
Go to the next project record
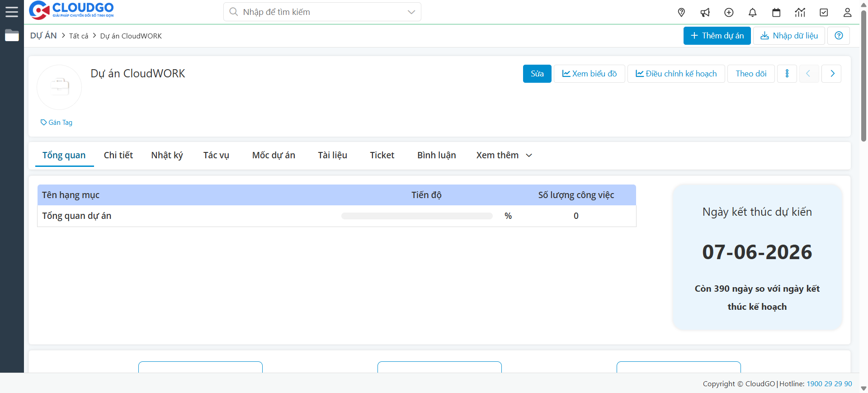coord(832,74)
